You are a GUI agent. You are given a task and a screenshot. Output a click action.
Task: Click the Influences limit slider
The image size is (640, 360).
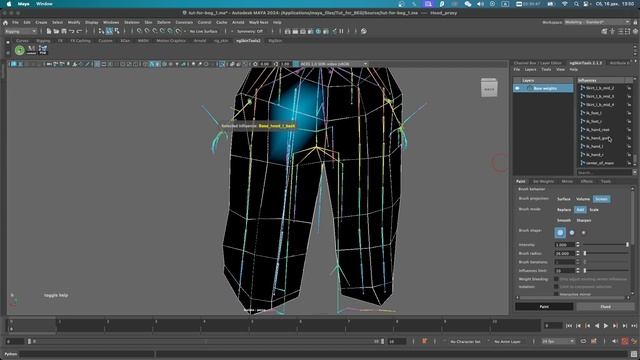coord(605,270)
